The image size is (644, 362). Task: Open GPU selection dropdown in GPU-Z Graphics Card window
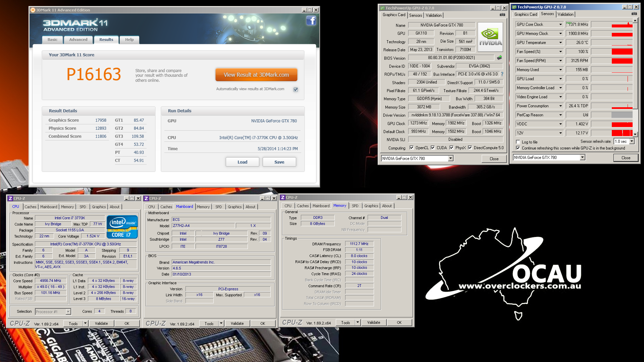(450, 158)
